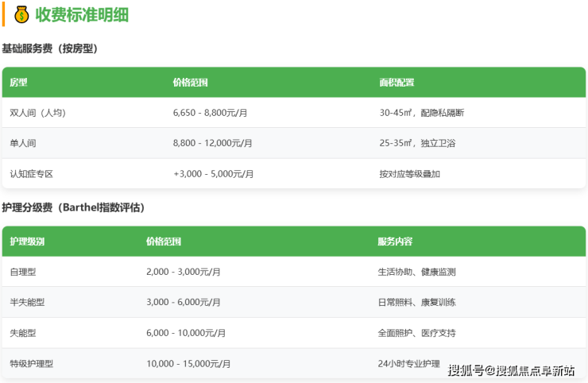588x383 pixels.
Task: Click the 房型 column header
Action: click(18, 83)
